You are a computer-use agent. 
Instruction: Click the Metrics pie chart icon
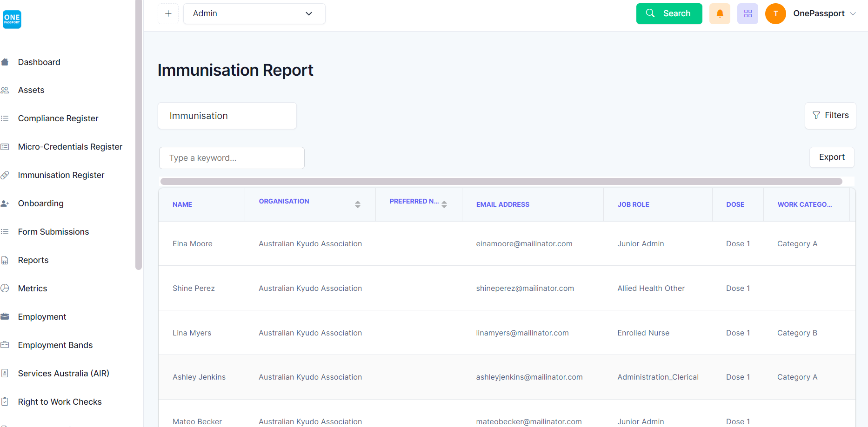coord(5,288)
